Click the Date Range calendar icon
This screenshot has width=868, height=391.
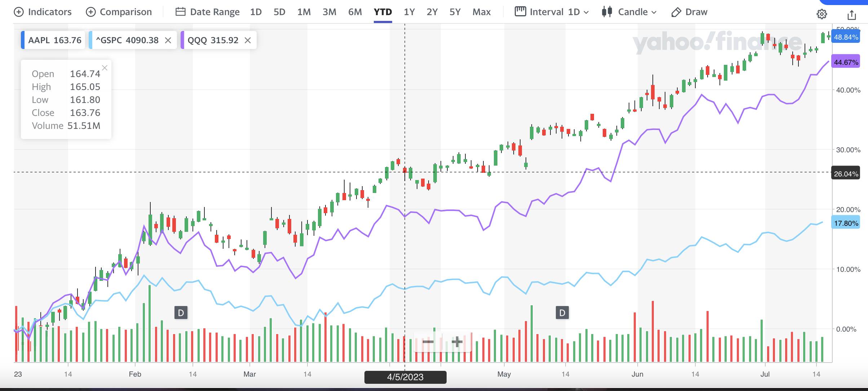pyautogui.click(x=180, y=12)
